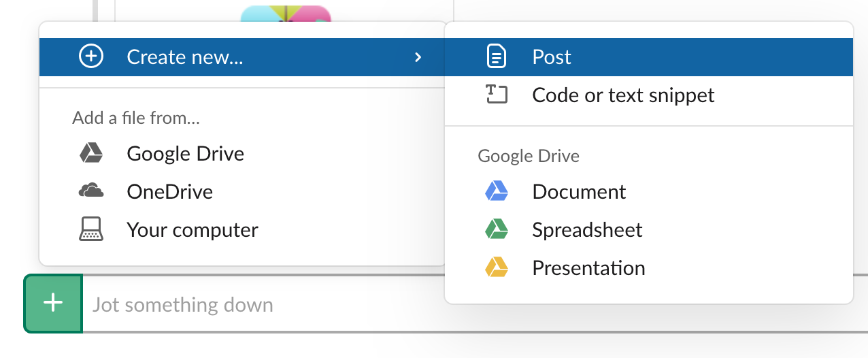
Task: Click the plus-circle icon beside Create new
Action: click(x=91, y=57)
